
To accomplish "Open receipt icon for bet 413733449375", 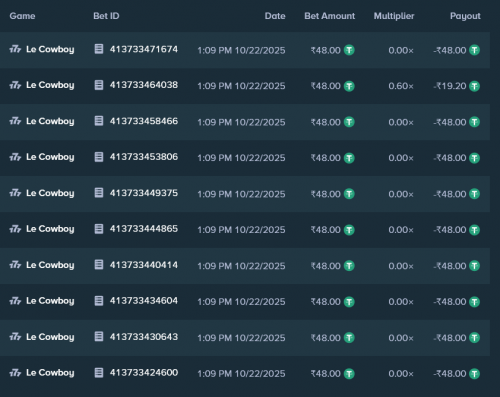I will pos(99,193).
